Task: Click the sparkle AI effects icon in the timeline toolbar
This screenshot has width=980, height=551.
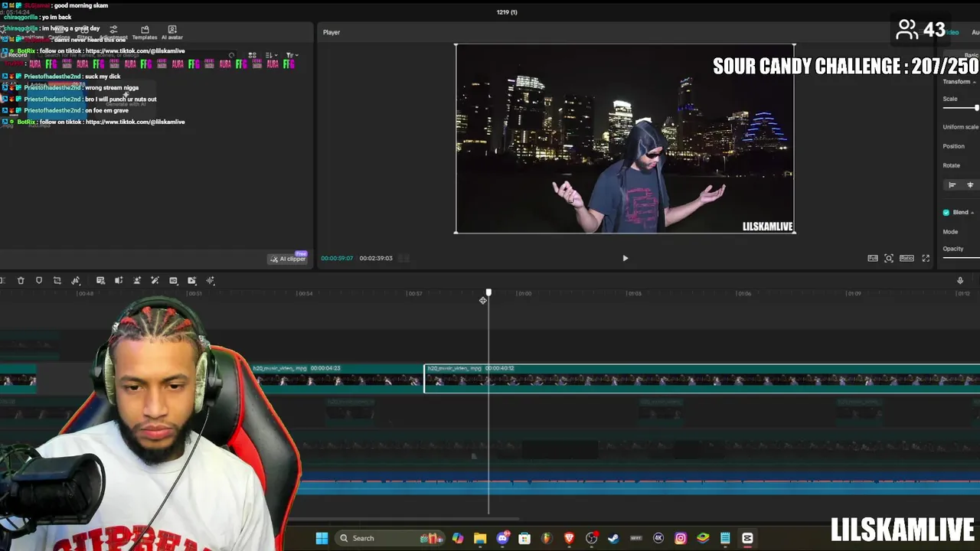Action: click(211, 281)
